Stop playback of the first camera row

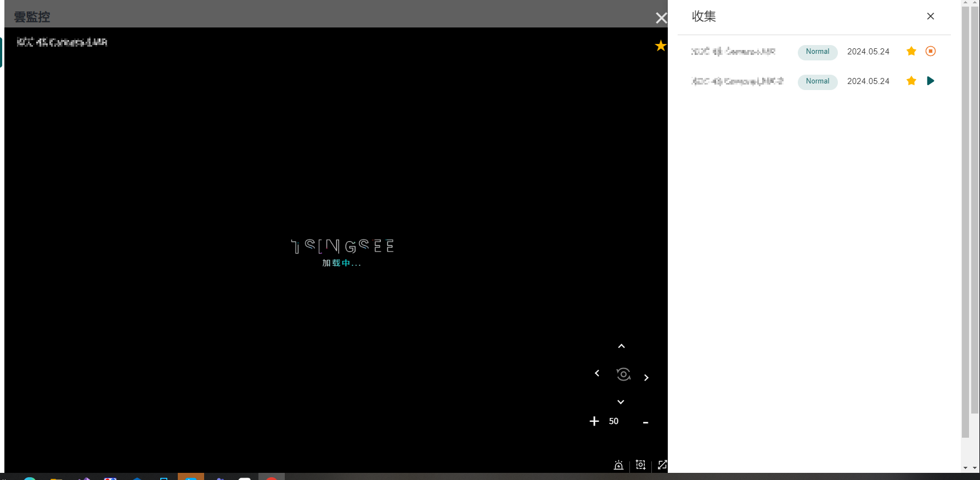[x=931, y=51]
